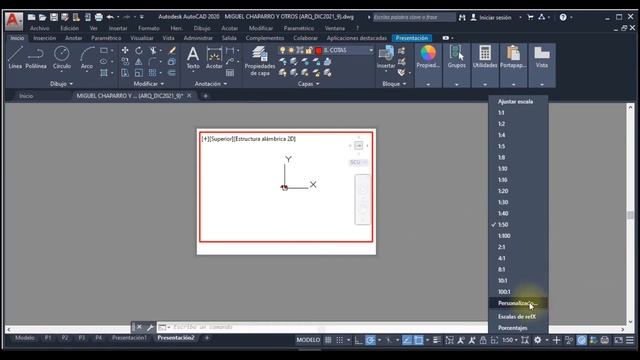Open the AutoCAD application menu logo

coord(13,20)
